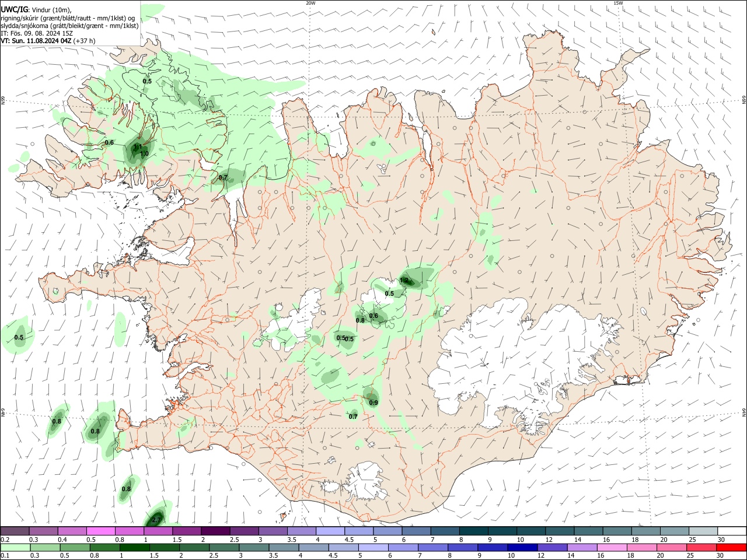The height and width of the screenshot is (560, 747).
Task: Click the 1.2 precipitation value on the map
Action: point(404,281)
